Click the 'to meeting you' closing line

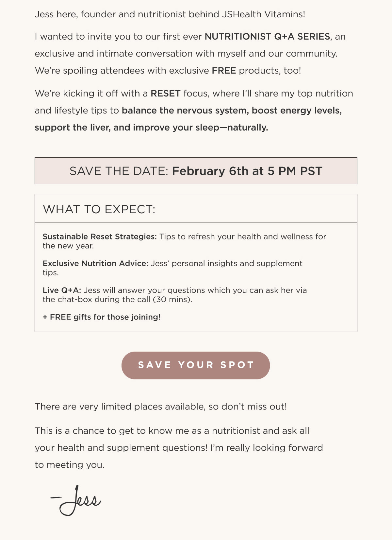point(70,465)
